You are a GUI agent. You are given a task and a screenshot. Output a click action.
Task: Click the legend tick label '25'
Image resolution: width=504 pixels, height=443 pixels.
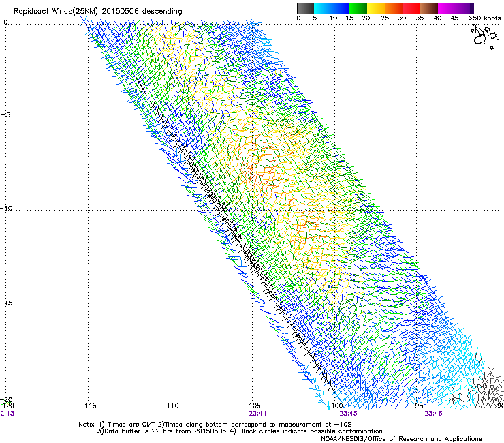pos(385,18)
